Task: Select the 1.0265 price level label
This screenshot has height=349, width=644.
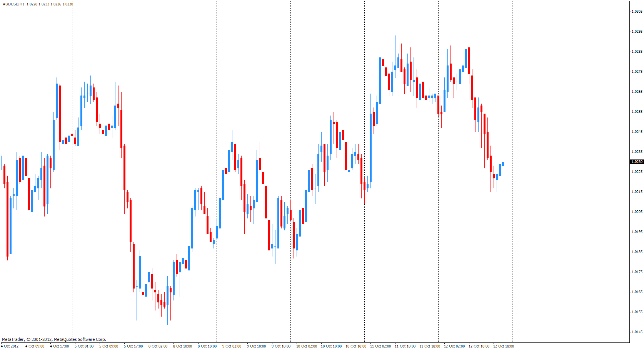Action: (x=637, y=92)
